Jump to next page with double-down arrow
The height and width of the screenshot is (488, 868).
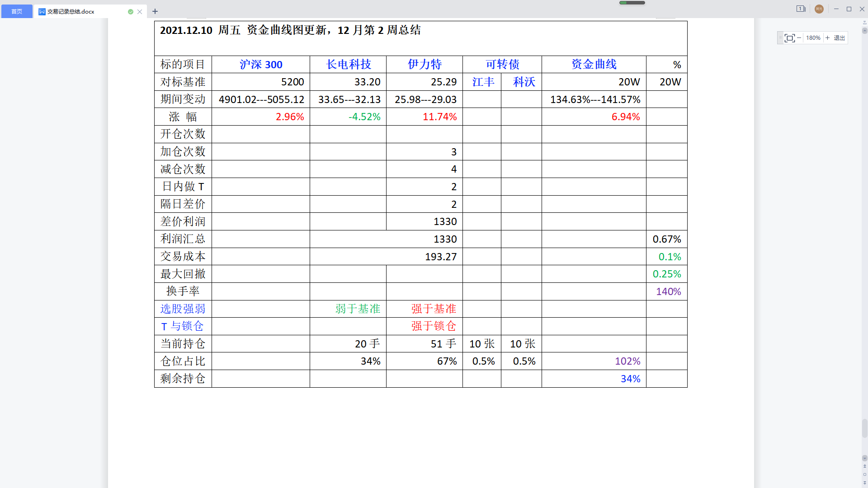tap(864, 483)
